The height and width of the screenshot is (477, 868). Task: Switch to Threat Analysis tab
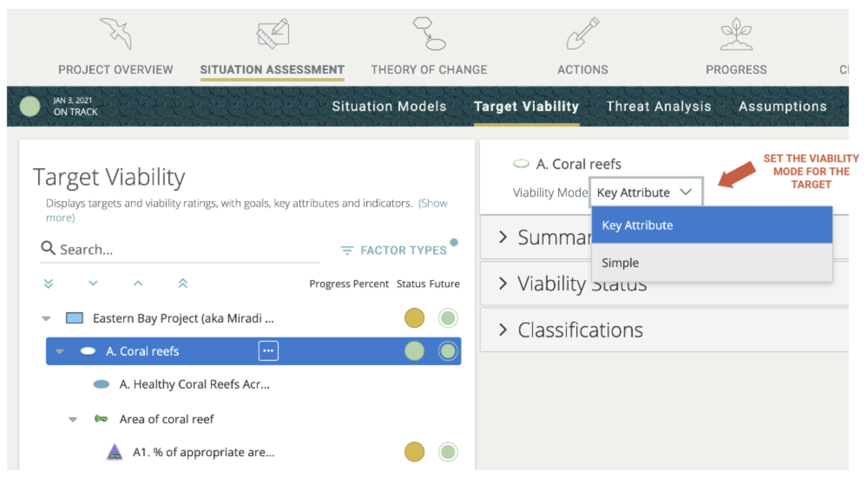pyautogui.click(x=658, y=106)
